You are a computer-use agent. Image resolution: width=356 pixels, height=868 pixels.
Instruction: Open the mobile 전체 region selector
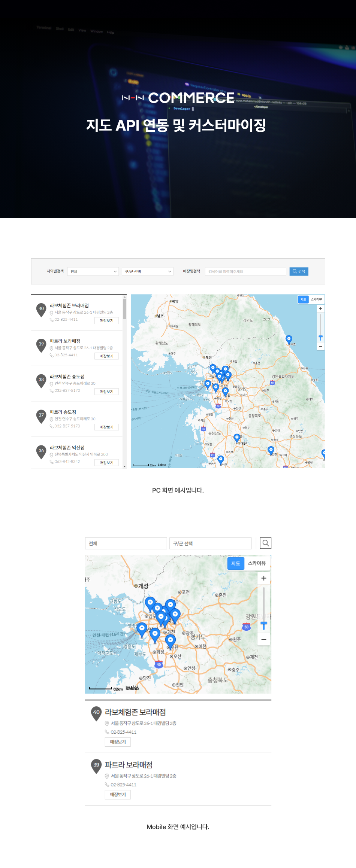[x=126, y=543]
